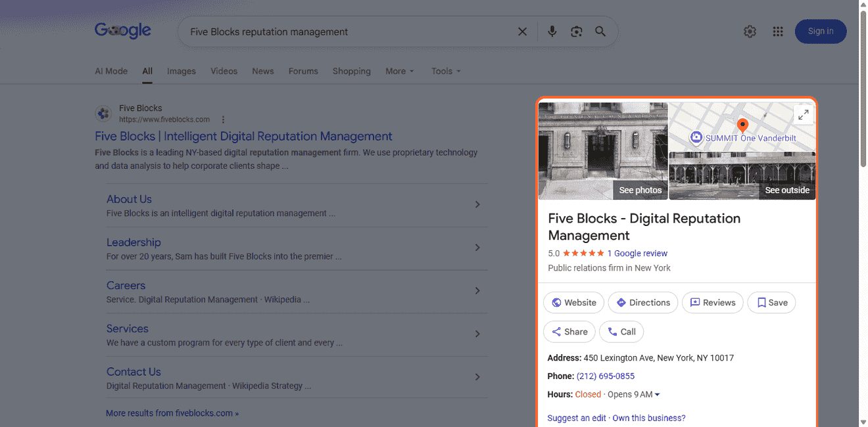
Task: Open the About Us sitelink
Action: pos(129,199)
